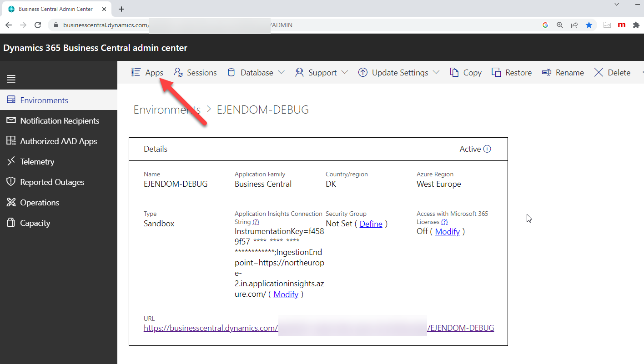
Task: Open the Capacity page
Action: (59, 223)
